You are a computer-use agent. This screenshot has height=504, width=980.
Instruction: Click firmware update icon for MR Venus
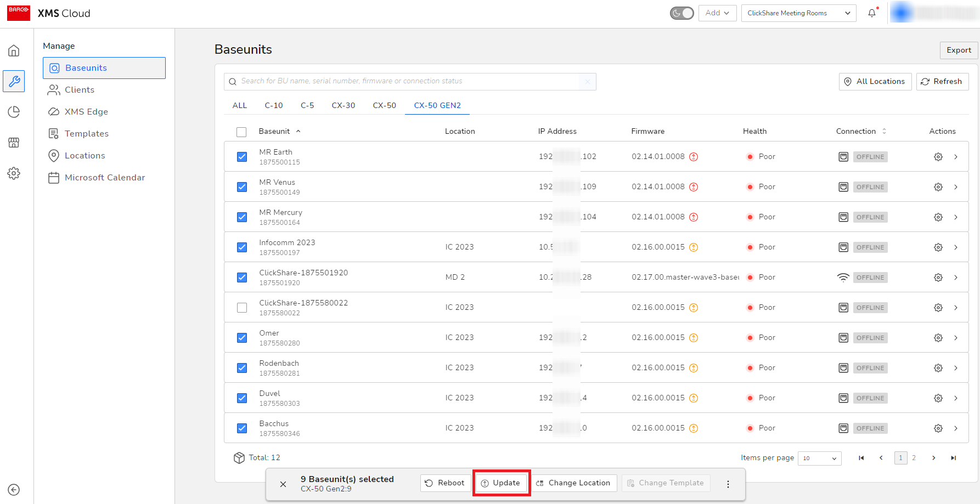(694, 187)
